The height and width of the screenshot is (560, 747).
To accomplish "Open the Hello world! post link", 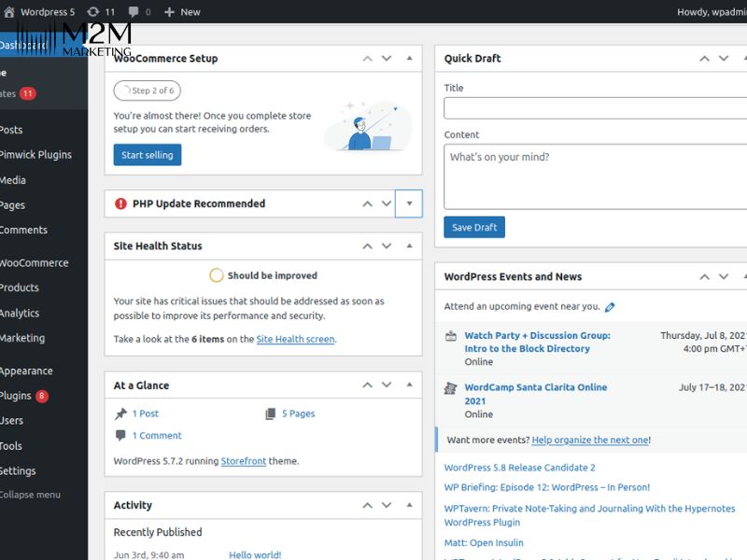I will point(255,554).
